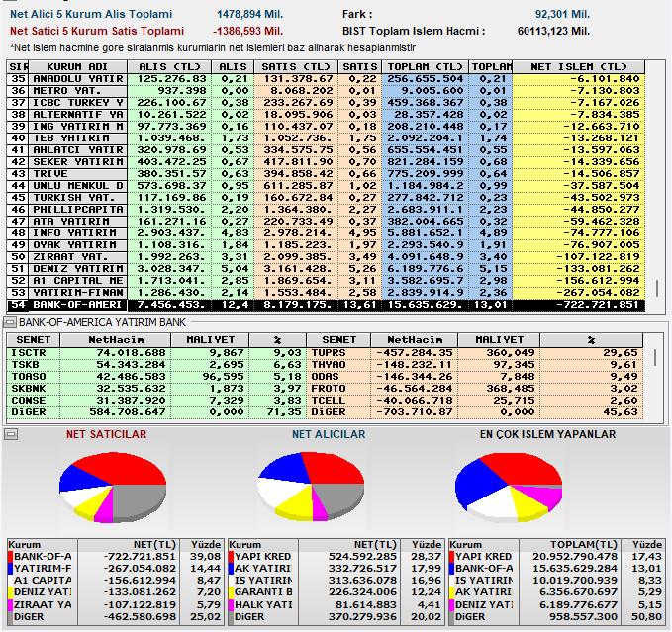Viewport: 672px width, 632px height.
Task: Select the ICBC TURKEY Y row
Action: (326, 103)
